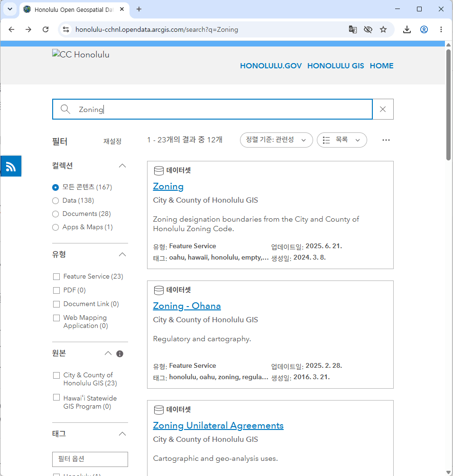
Task: Open the Zoning - Ohana dataset link
Action: pyautogui.click(x=187, y=306)
